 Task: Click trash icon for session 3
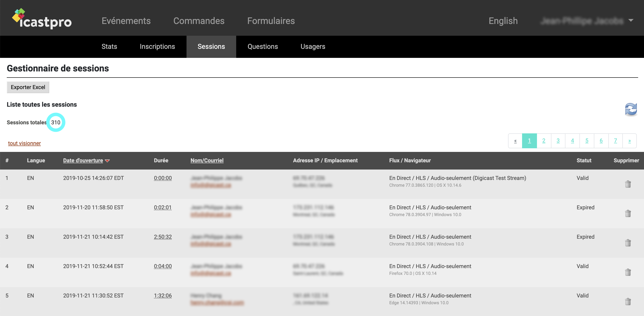(x=628, y=243)
